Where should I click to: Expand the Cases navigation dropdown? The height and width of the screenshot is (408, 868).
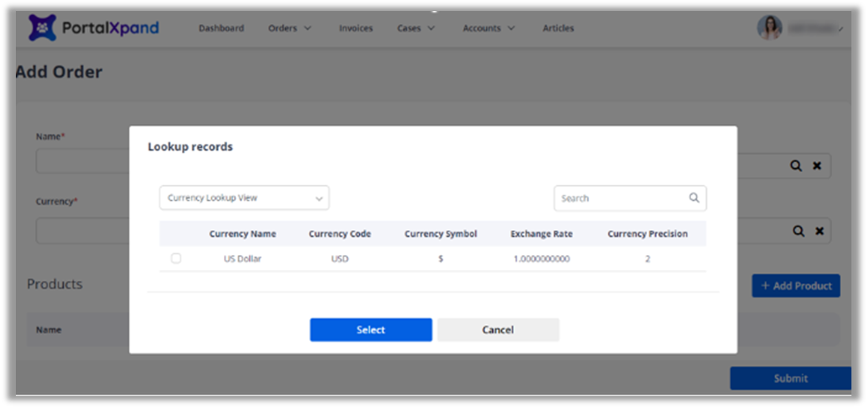[x=416, y=28]
